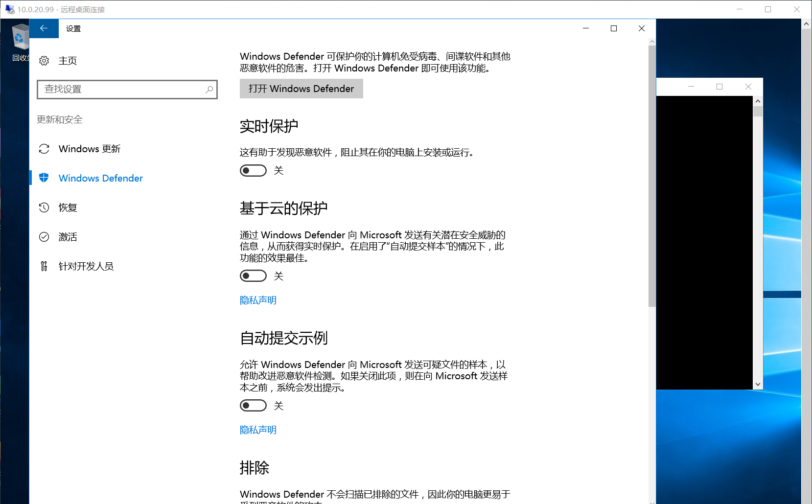Select the Windows Defender shield icon

(x=44, y=178)
